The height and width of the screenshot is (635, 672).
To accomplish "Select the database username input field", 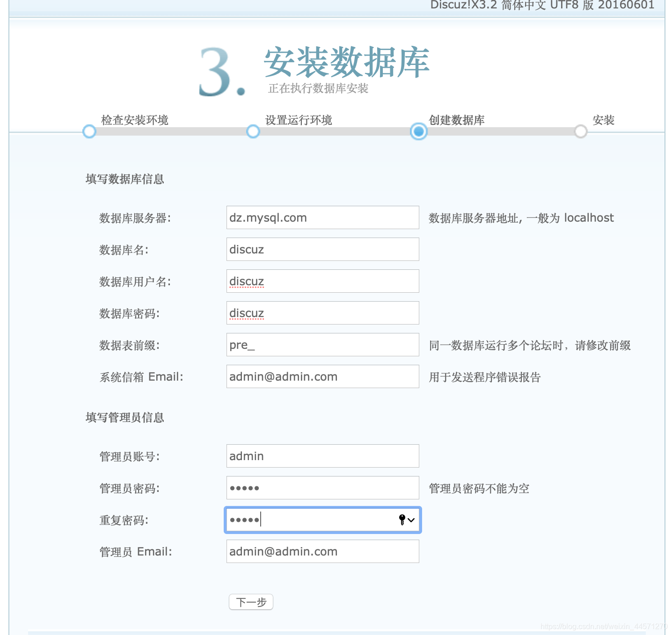I will 323,281.
